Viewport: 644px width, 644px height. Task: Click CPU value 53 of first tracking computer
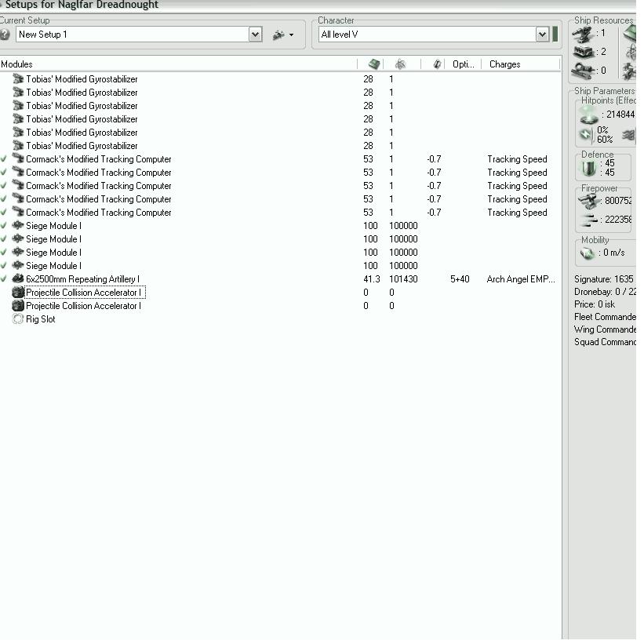coord(368,159)
